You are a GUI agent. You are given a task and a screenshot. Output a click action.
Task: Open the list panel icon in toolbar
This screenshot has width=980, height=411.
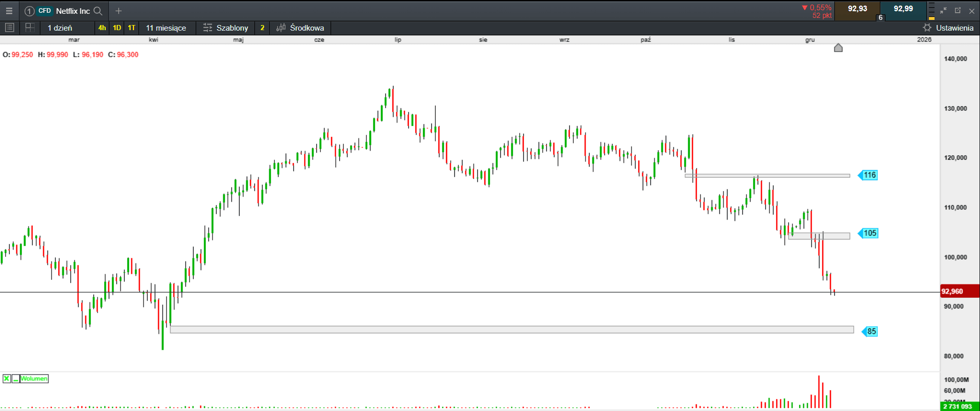coord(9,28)
